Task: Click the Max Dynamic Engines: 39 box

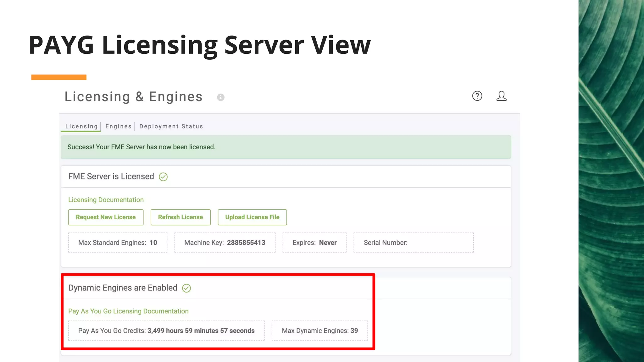Action: (x=320, y=331)
